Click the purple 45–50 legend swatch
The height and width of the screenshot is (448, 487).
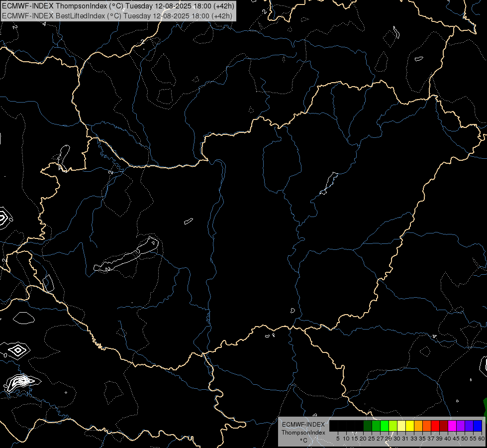[461, 426]
